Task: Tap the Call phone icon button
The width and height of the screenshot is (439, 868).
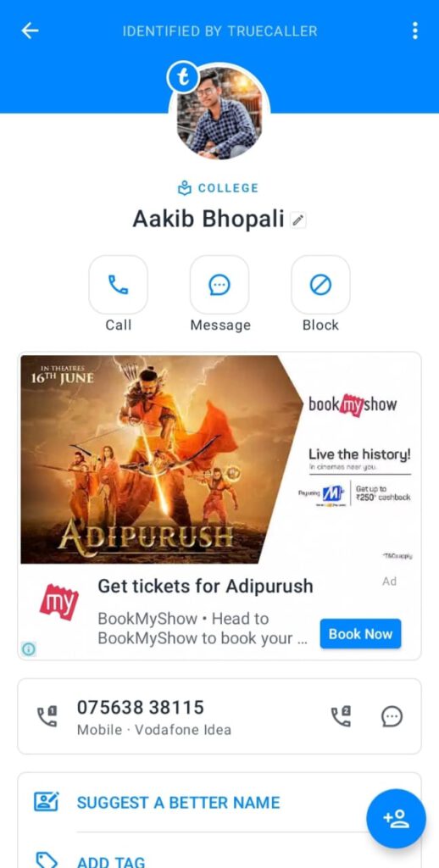Action: coord(118,285)
